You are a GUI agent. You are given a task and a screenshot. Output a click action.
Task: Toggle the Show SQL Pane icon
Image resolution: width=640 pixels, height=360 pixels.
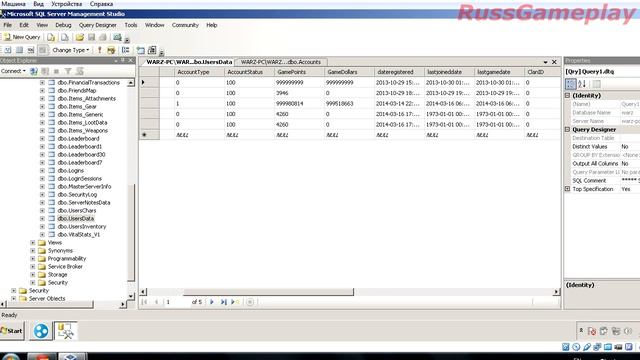click(x=31, y=50)
